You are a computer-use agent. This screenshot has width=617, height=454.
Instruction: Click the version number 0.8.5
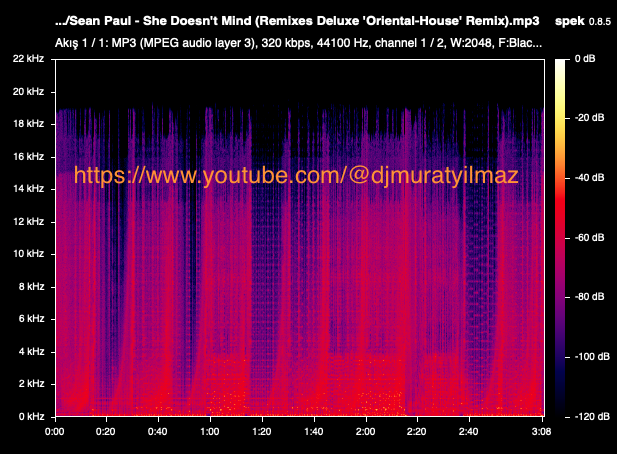pos(600,22)
